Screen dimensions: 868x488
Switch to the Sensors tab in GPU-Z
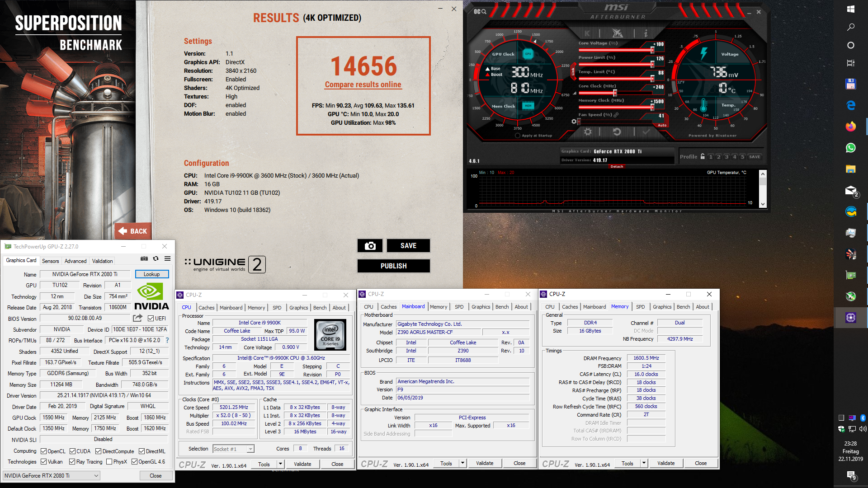tap(50, 261)
